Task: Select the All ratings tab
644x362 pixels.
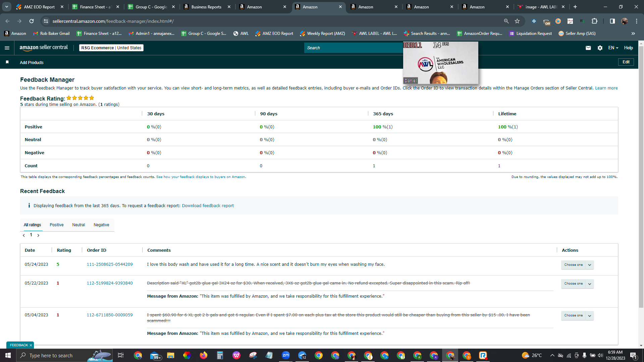Action: [x=33, y=225]
